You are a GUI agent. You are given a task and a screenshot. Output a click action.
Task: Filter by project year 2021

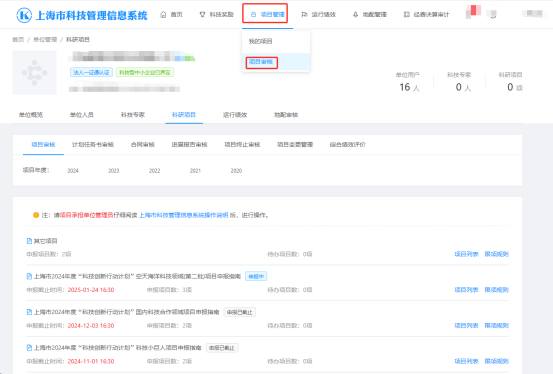click(x=195, y=171)
